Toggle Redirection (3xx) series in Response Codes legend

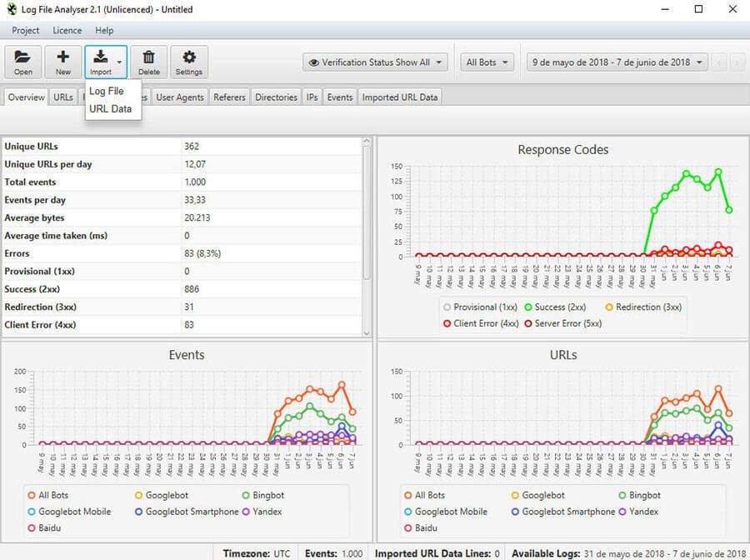click(643, 307)
